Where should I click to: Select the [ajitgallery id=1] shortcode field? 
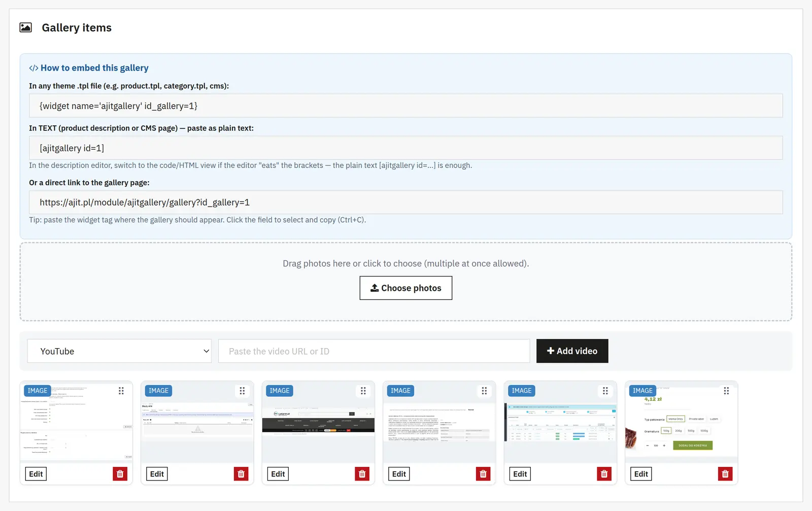(x=406, y=148)
